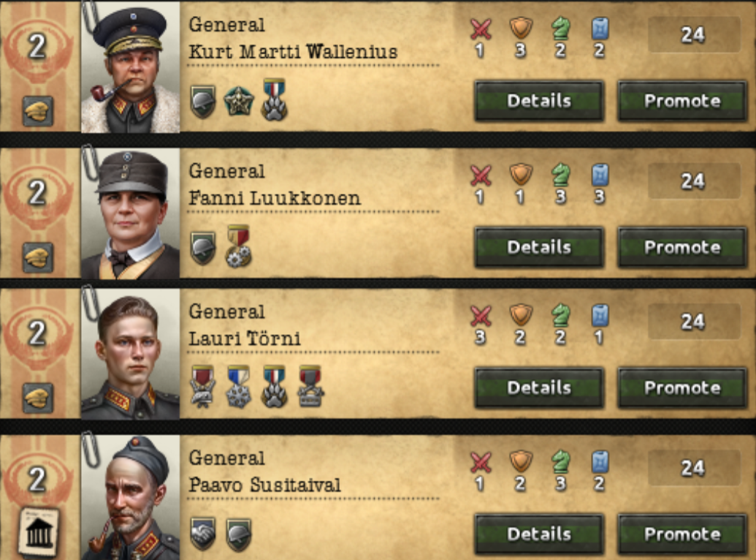Click the officer cap icon beside Wallenius
Image resolution: width=756 pixels, height=560 pixels.
coord(38,111)
